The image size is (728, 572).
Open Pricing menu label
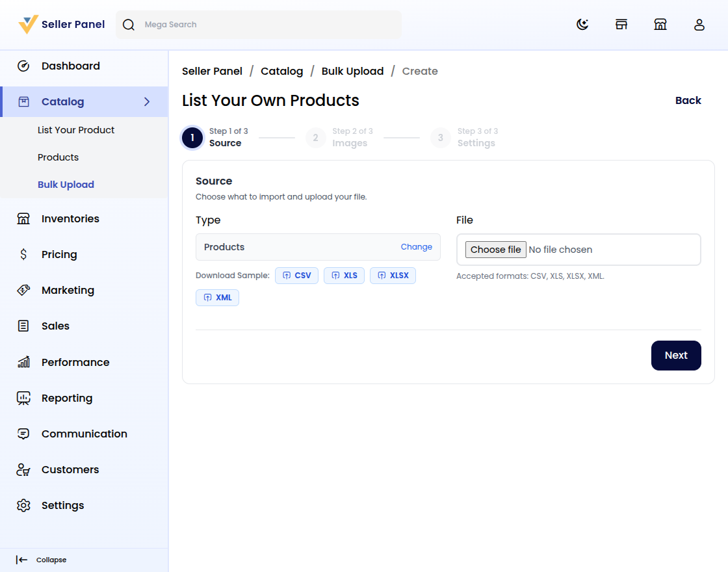59,254
